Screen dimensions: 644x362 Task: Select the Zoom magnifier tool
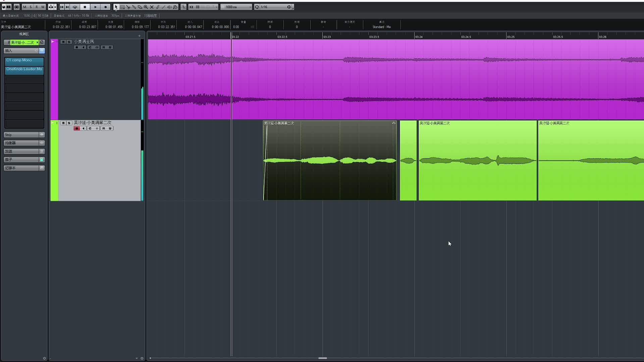click(146, 7)
